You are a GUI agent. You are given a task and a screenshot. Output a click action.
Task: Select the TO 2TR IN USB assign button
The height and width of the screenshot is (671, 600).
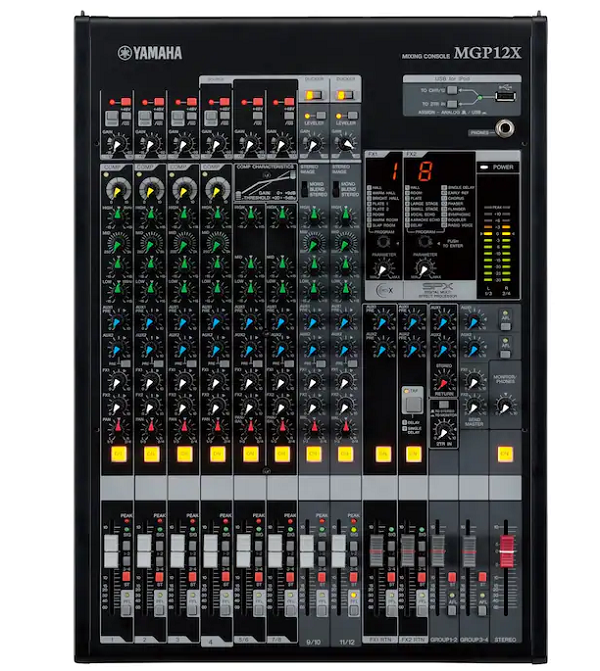point(452,103)
